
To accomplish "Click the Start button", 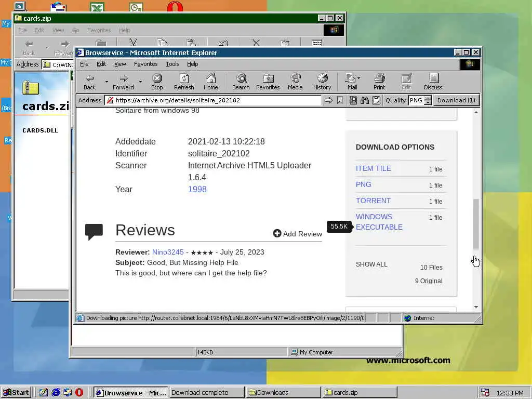I will (16, 392).
